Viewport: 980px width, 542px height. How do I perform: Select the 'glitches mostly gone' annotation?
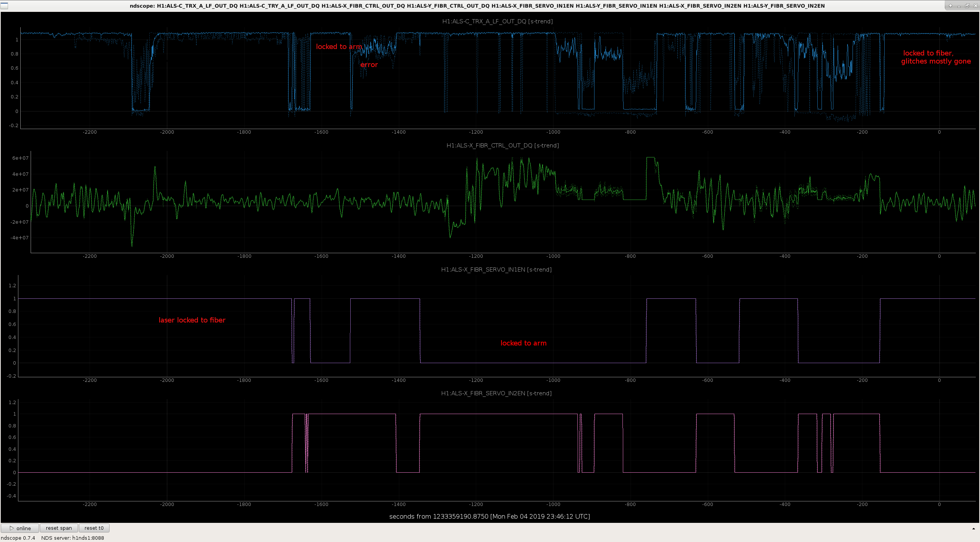936,61
